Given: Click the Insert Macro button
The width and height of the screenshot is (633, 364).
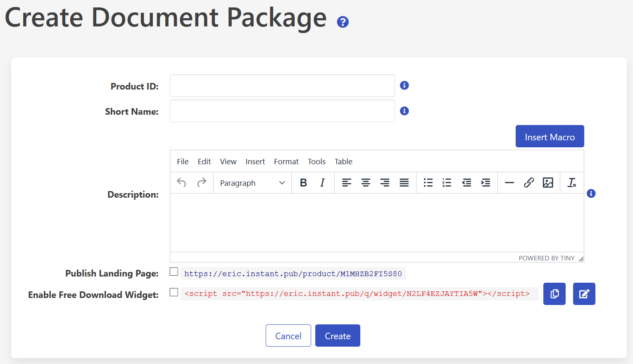Looking at the screenshot, I should click(550, 136).
